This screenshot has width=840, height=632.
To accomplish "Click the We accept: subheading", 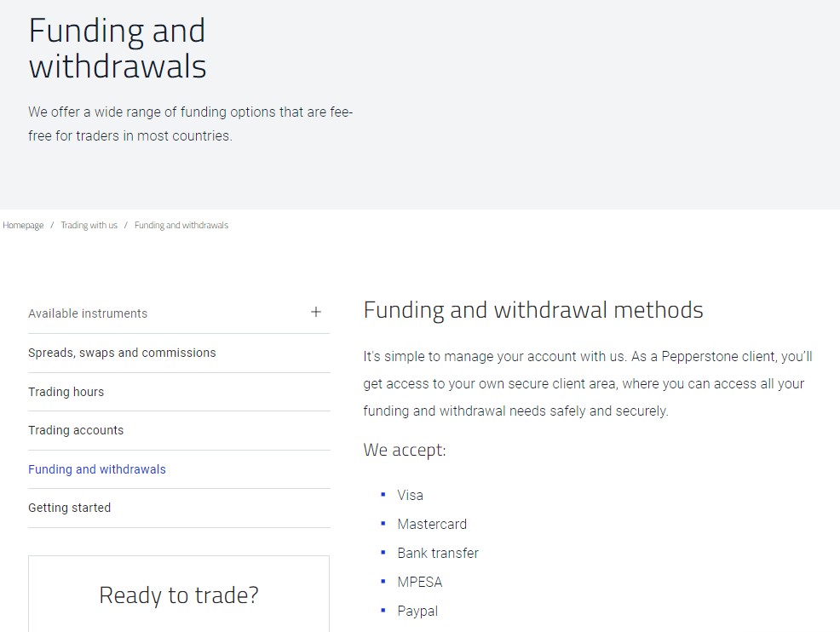I will tap(405, 450).
